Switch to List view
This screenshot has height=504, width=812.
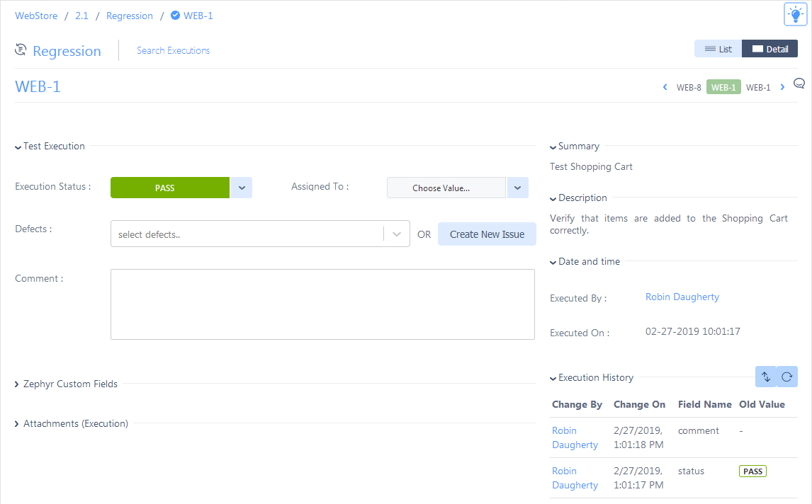pyautogui.click(x=717, y=48)
